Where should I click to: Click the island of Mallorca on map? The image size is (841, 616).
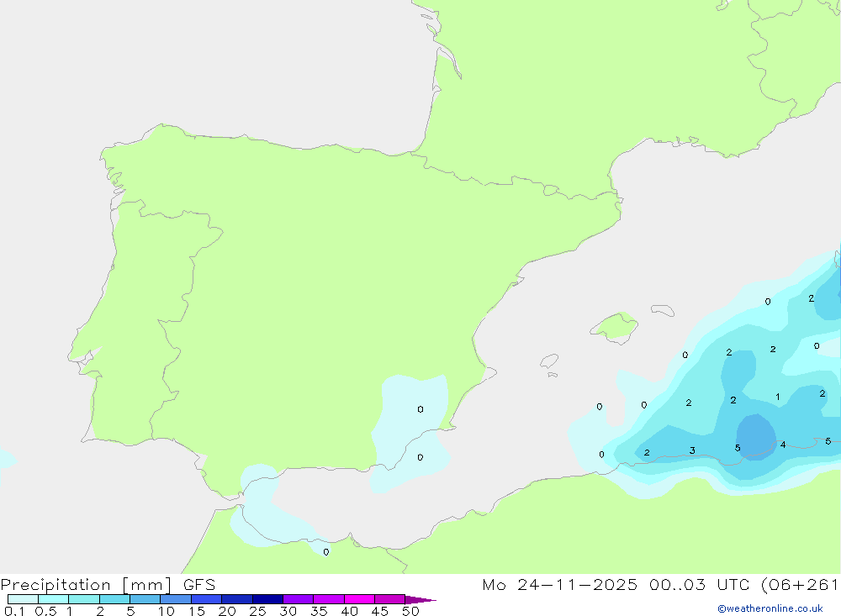tap(616, 327)
